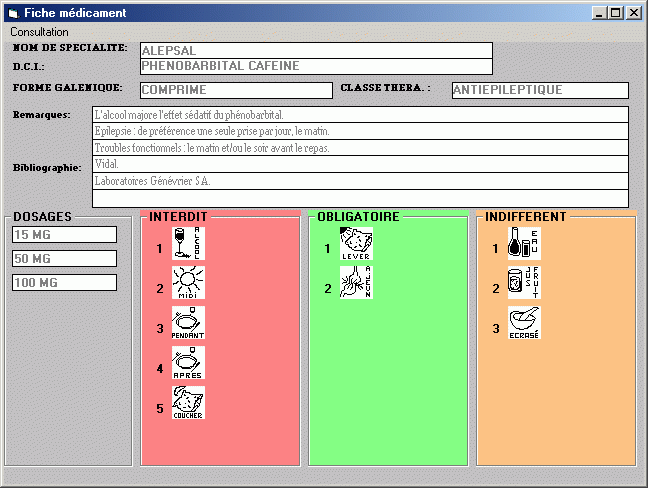The height and width of the screenshot is (488, 648).
Task: Select the 15 MG dosage field
Action: click(x=64, y=235)
